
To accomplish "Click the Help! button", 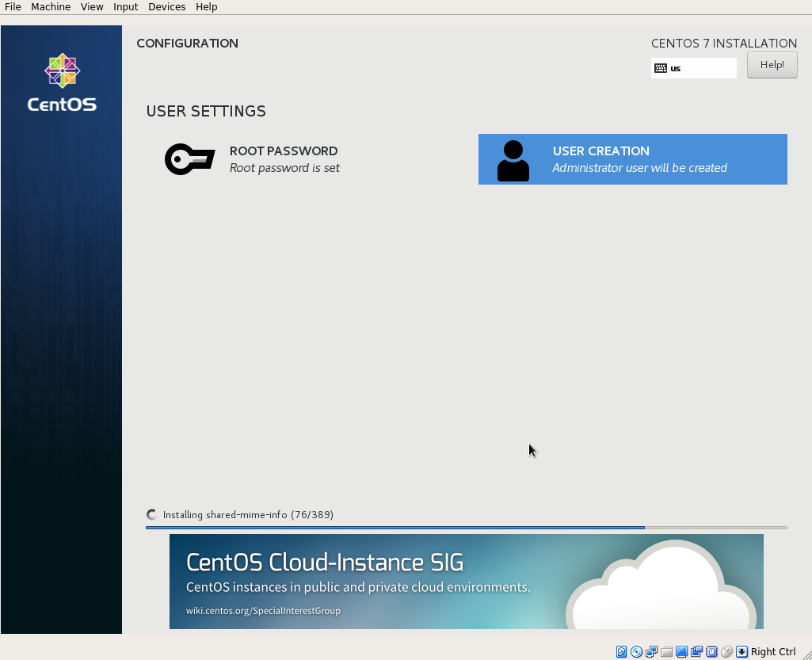I will (771, 64).
